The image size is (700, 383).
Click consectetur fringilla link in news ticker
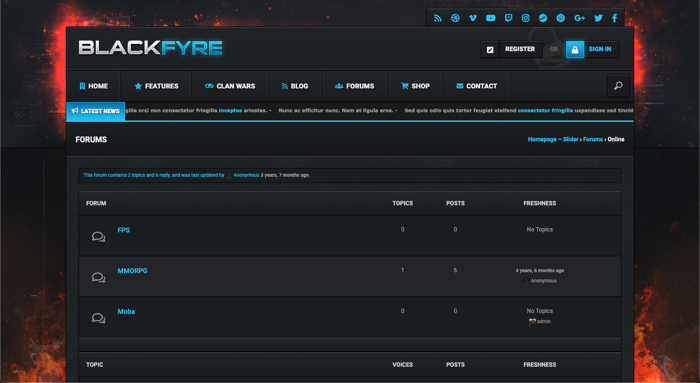545,110
